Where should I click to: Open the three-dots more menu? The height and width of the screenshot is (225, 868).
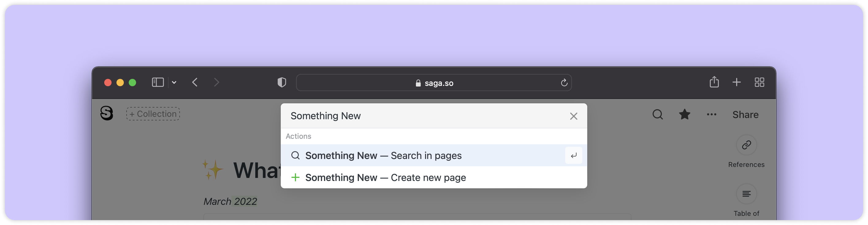pyautogui.click(x=711, y=115)
